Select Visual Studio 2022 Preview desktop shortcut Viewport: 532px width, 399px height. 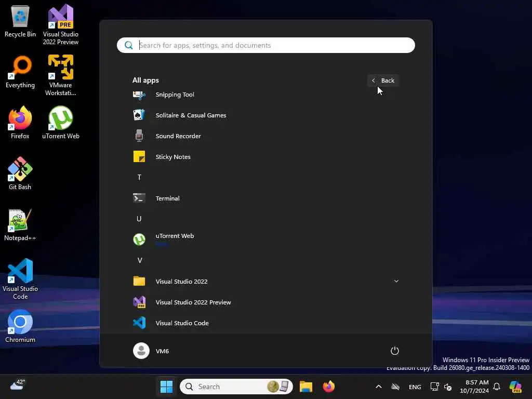[x=61, y=25]
